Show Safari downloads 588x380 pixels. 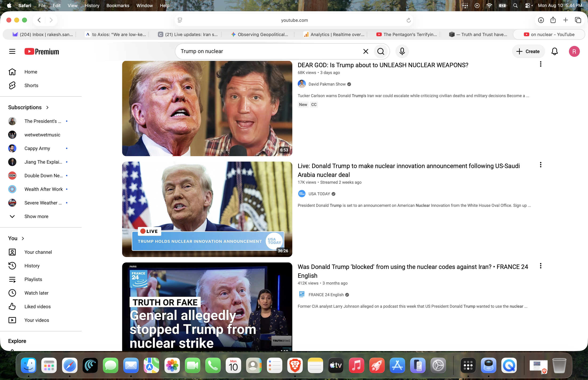tap(541, 20)
